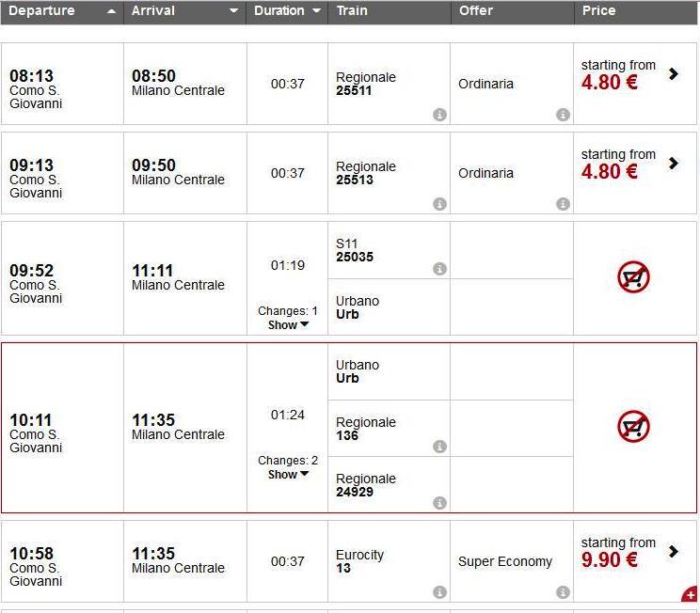Select the 09:13 train price arrow
This screenshot has height=613, width=700.
tap(673, 163)
